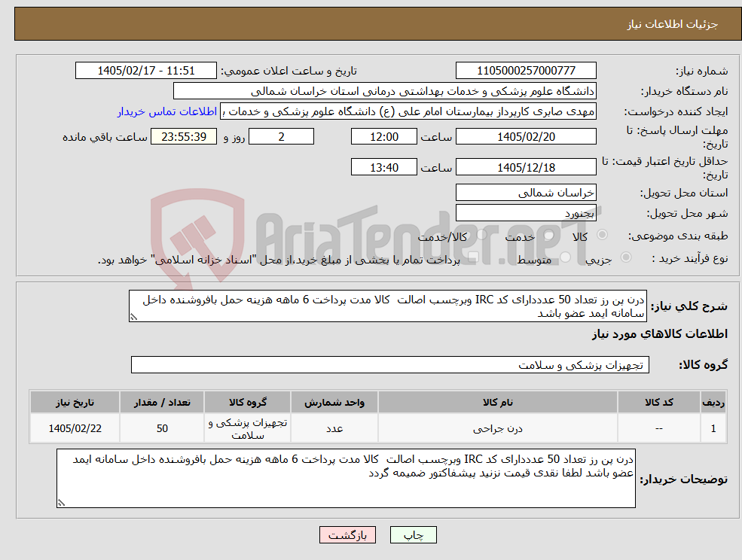Click the general need description text area

[387, 306]
